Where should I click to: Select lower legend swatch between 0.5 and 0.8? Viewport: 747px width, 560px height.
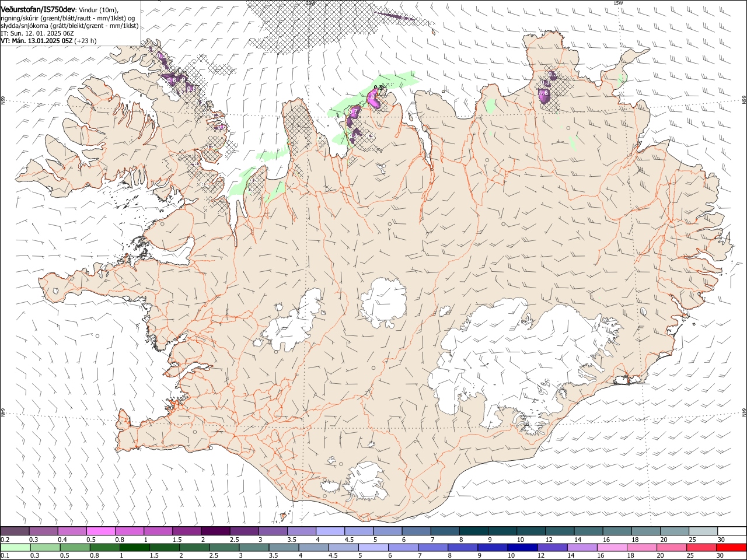click(76, 547)
